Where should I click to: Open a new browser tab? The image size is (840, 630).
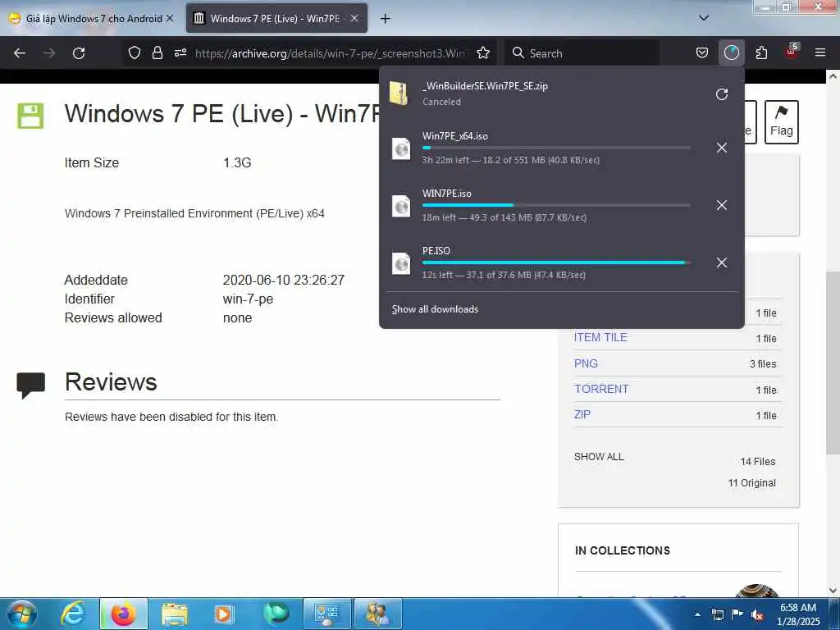coord(386,19)
